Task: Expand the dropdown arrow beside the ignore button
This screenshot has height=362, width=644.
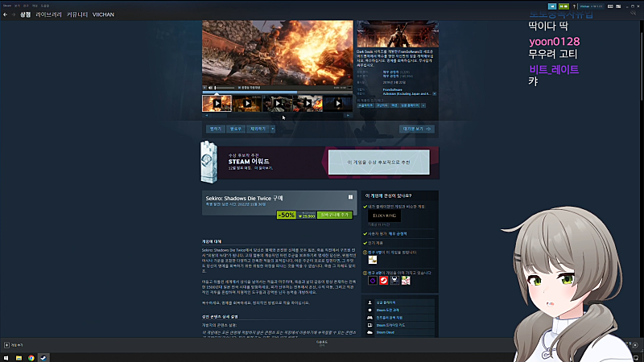Action: [x=273, y=129]
